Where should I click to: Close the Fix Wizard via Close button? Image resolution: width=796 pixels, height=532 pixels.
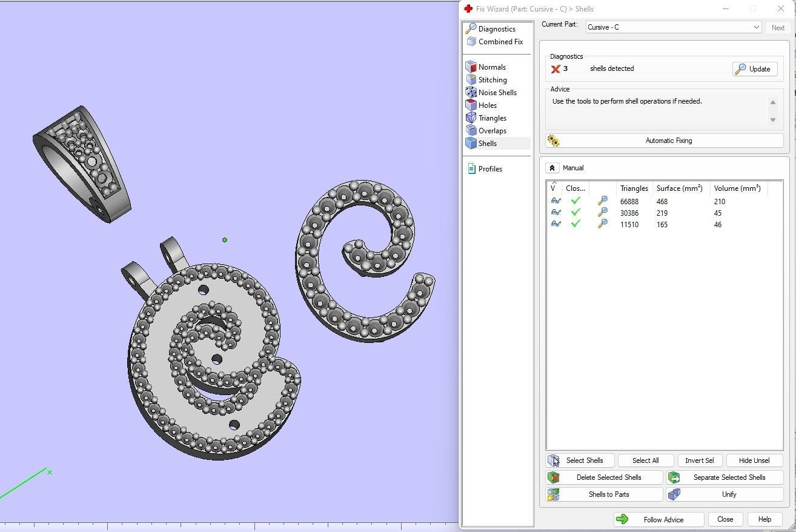coord(725,520)
